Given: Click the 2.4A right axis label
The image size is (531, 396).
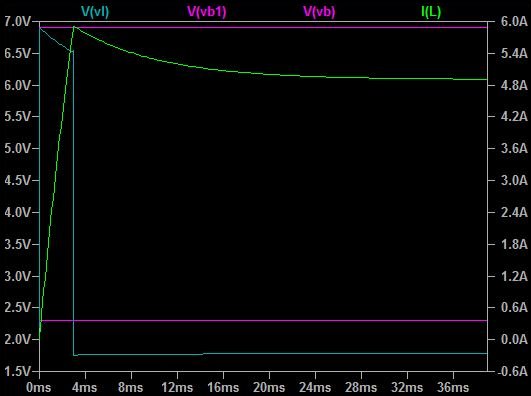Looking at the screenshot, I should tap(514, 212).
